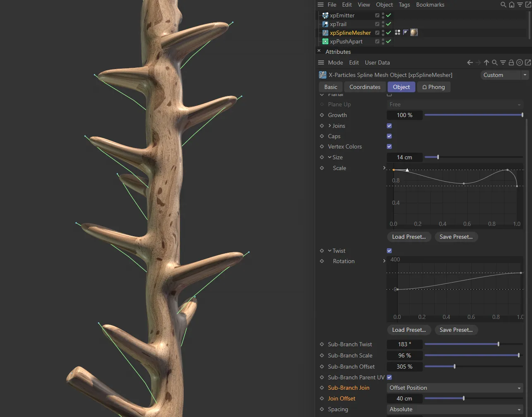Open the Tags menu
Viewport: 532px width, 417px height.
pyautogui.click(x=404, y=5)
